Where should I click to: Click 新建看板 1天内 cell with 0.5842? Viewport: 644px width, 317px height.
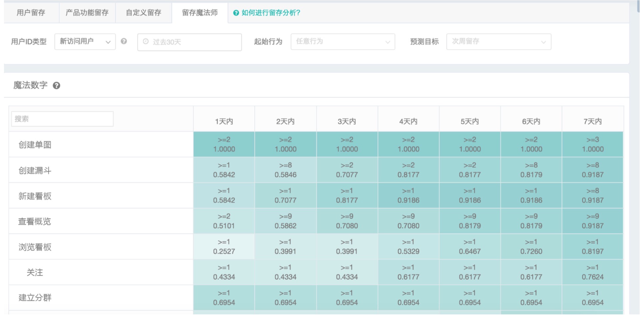click(224, 195)
